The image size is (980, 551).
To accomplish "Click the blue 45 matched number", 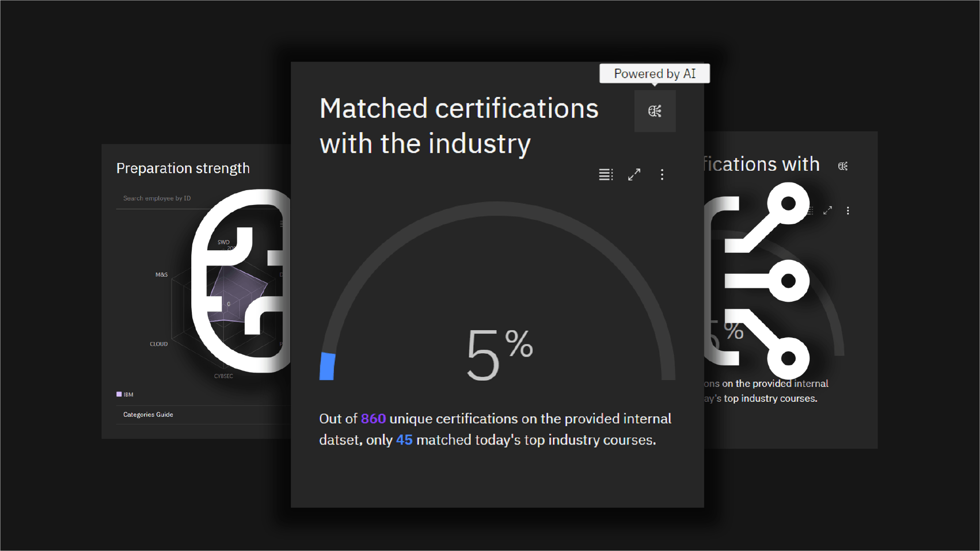I will [404, 440].
